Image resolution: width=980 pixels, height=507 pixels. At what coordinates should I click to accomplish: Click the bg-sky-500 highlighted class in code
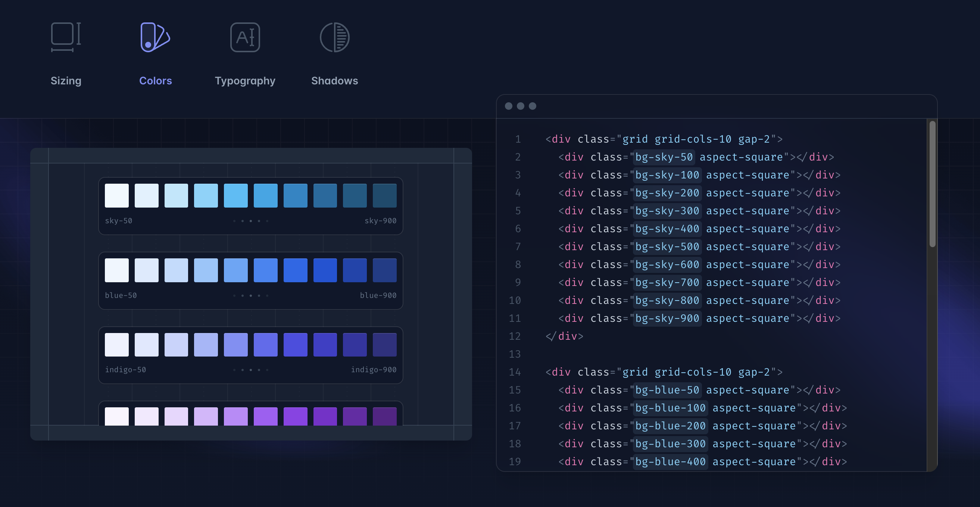pyautogui.click(x=667, y=247)
